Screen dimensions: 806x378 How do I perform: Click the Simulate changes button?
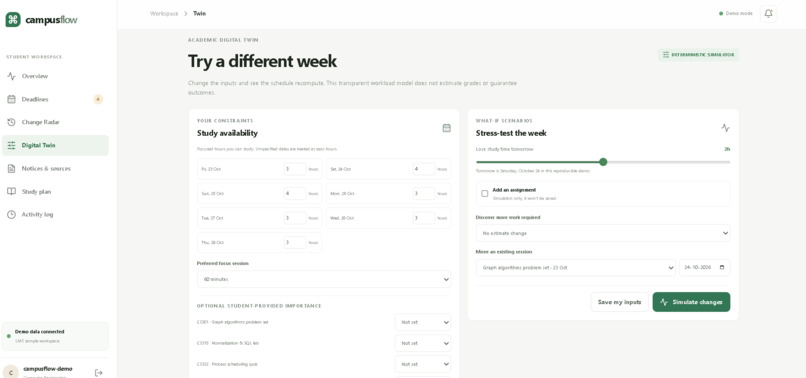(x=691, y=302)
